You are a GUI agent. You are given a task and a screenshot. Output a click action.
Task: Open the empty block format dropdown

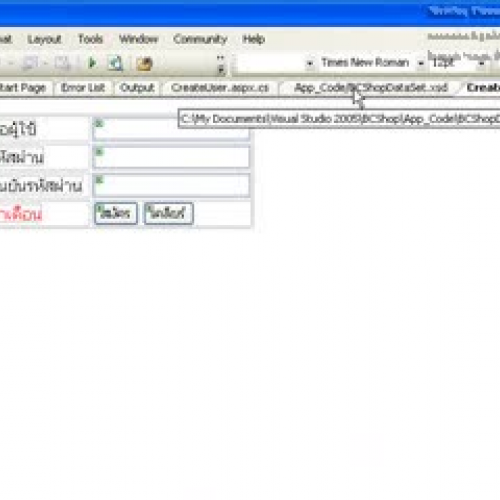tap(310, 63)
